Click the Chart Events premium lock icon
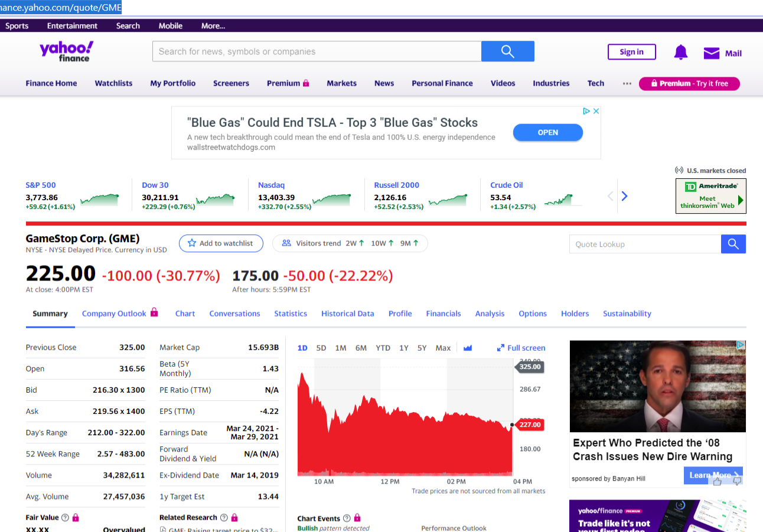The image size is (763, 532). 357,518
